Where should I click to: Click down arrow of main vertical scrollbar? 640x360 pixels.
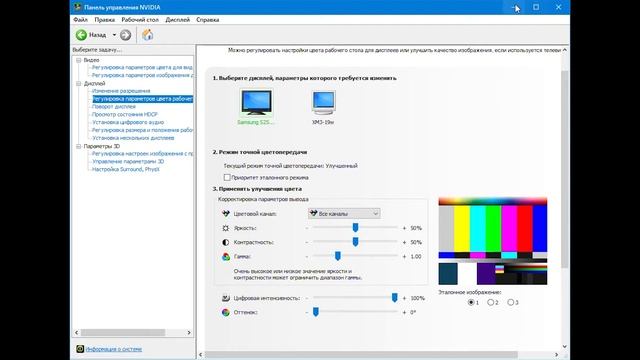[564, 347]
